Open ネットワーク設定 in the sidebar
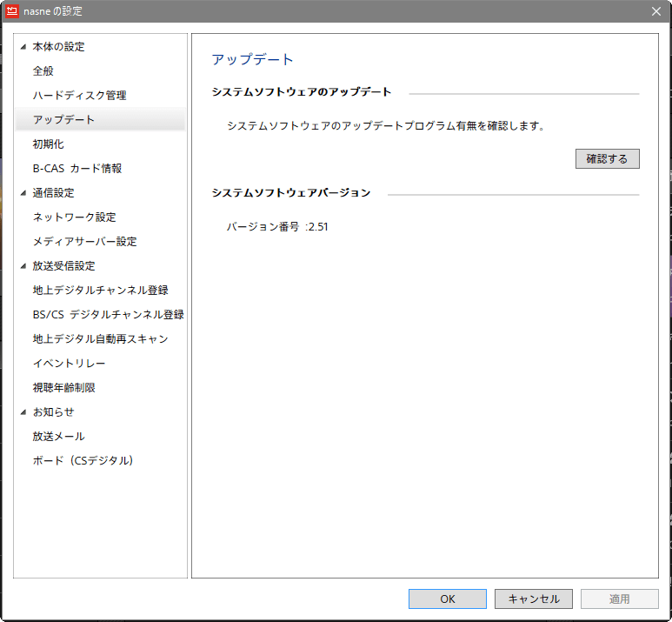The width and height of the screenshot is (672, 622). pyautogui.click(x=74, y=217)
